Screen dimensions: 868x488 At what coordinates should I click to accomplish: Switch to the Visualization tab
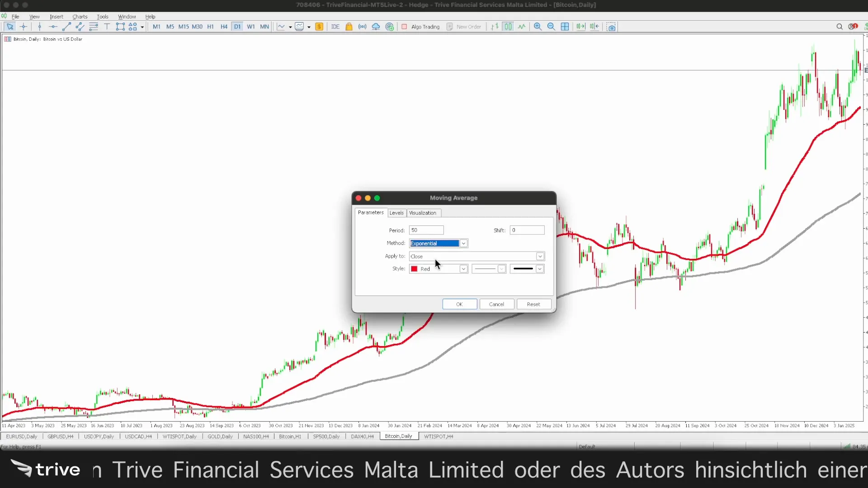pos(423,213)
